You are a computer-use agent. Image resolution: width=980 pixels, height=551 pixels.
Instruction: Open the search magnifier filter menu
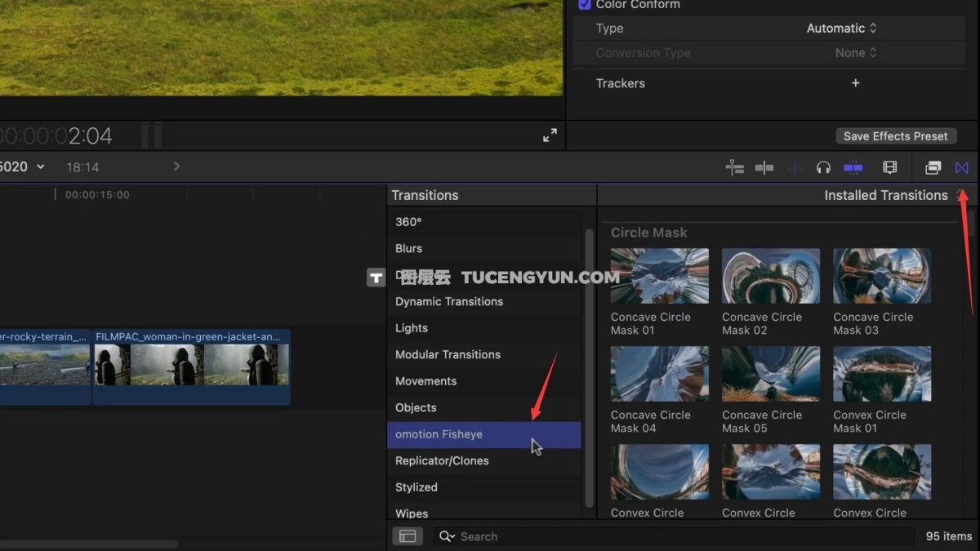coord(447,536)
